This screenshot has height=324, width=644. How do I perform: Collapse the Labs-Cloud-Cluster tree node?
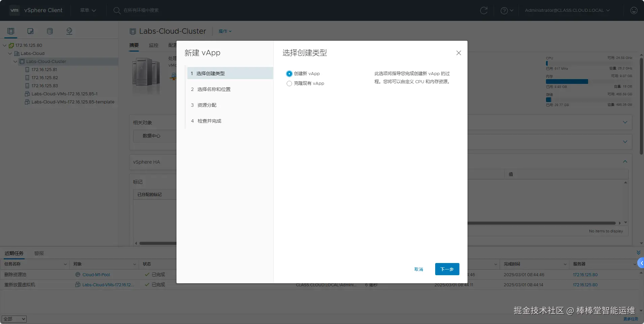pyautogui.click(x=15, y=62)
